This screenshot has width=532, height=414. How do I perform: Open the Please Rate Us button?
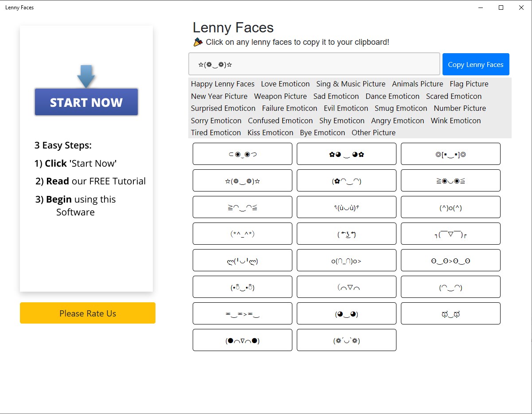click(x=88, y=313)
